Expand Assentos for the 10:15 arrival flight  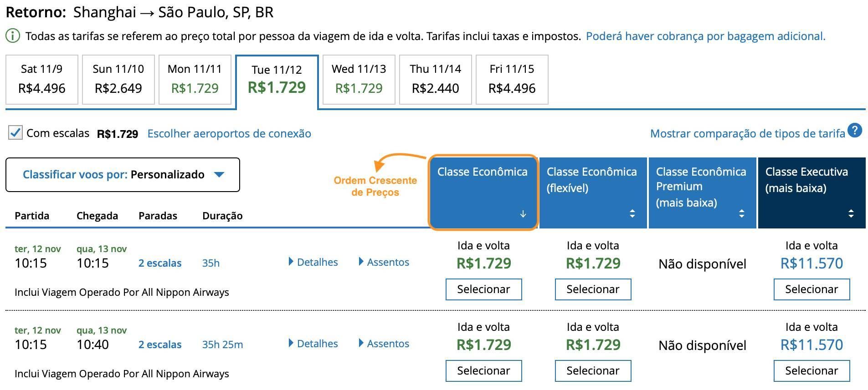tap(384, 262)
